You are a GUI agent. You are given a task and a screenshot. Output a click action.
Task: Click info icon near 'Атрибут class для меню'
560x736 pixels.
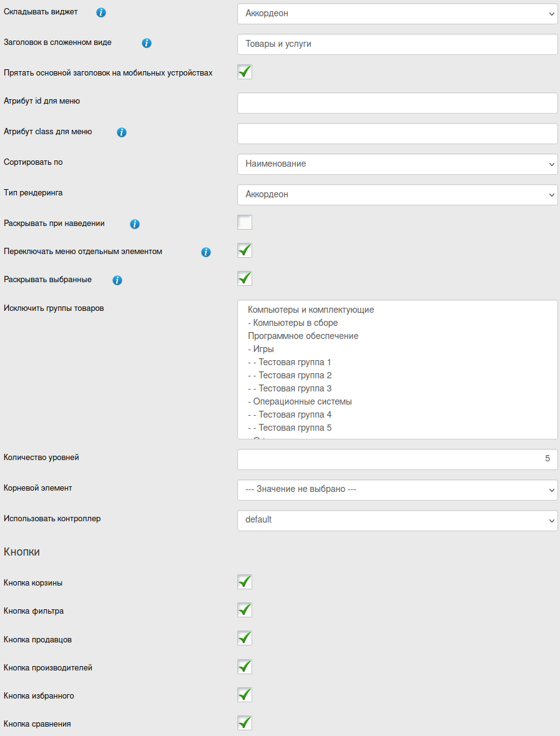coord(122,132)
